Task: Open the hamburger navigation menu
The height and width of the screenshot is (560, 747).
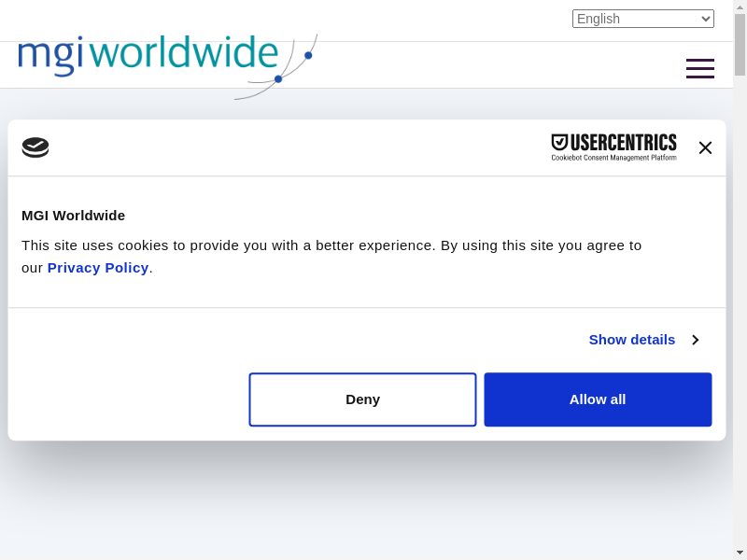Action: tap(699, 69)
